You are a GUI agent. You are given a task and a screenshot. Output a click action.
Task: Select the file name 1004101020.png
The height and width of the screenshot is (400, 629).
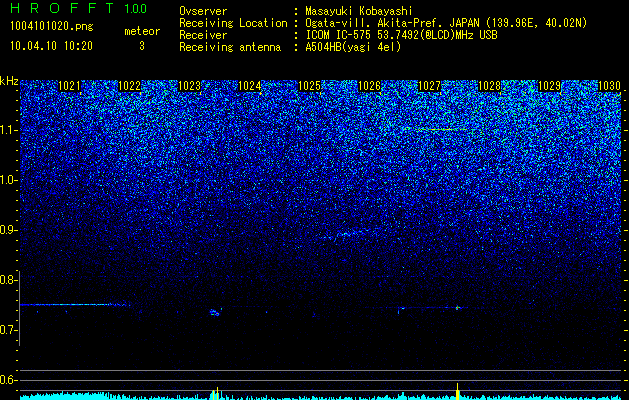coord(52,27)
